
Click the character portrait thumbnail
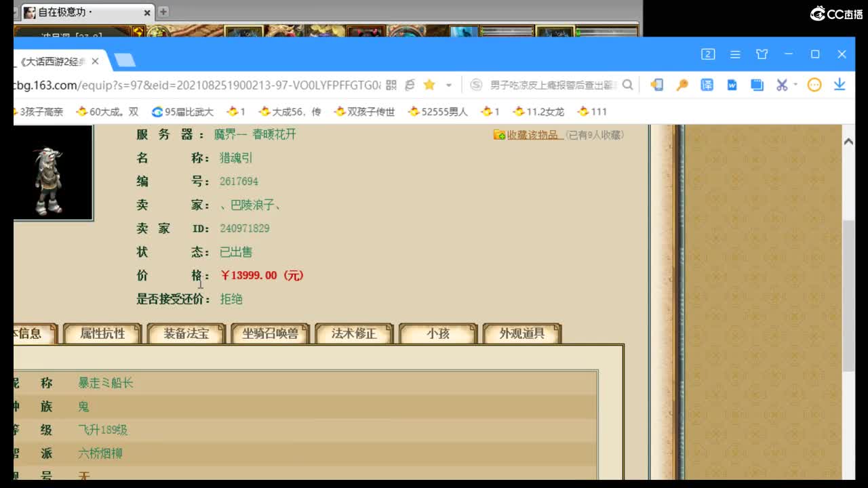(x=52, y=174)
